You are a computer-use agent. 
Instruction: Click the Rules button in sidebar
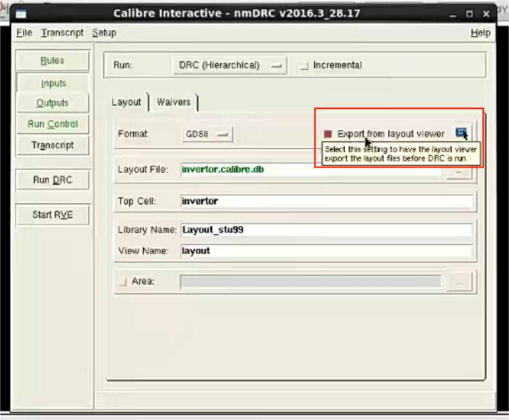coord(52,61)
